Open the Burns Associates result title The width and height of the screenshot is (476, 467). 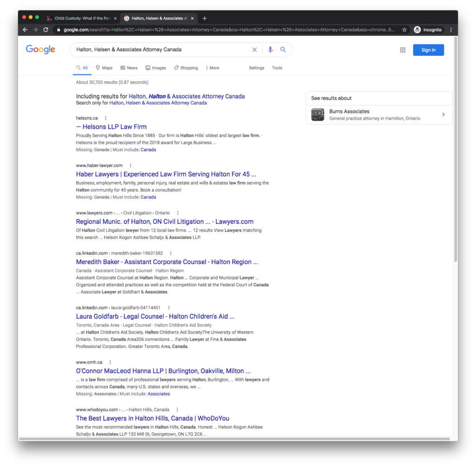pyautogui.click(x=349, y=112)
